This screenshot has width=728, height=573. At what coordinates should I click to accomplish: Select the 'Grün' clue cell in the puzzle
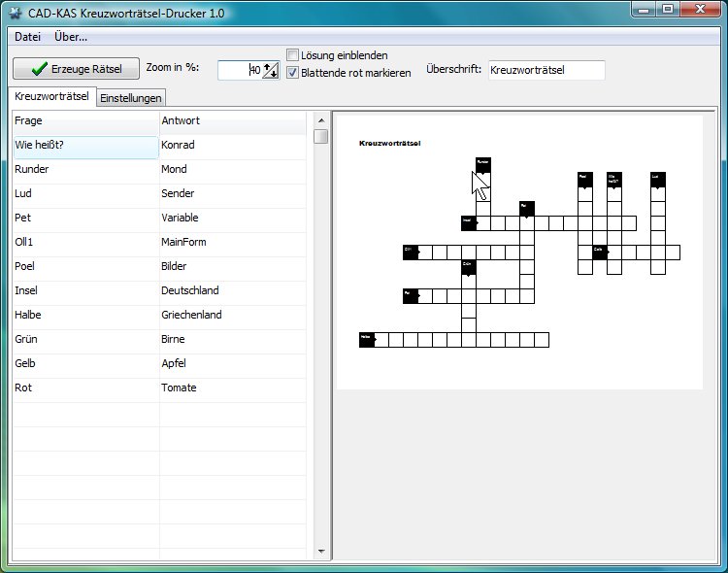468,265
